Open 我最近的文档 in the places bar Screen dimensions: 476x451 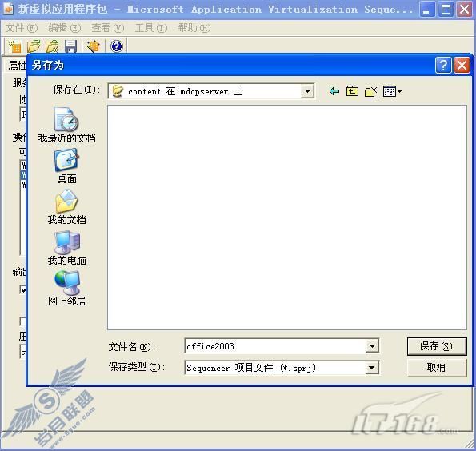pyautogui.click(x=66, y=125)
